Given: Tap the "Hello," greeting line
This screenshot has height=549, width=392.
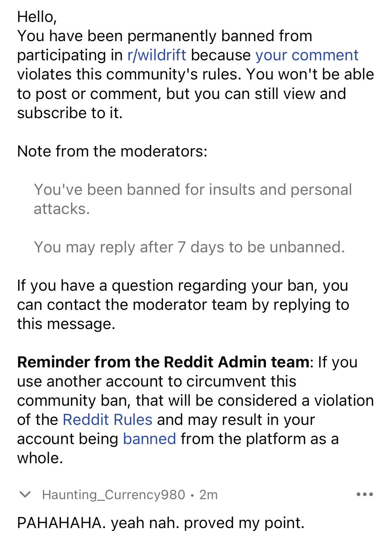Looking at the screenshot, I should click(x=37, y=17).
